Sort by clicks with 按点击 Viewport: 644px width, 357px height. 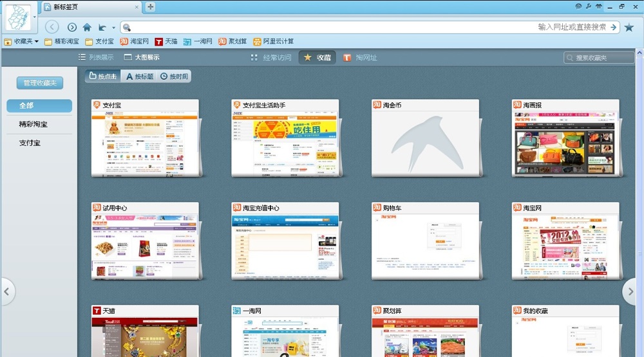(x=103, y=77)
